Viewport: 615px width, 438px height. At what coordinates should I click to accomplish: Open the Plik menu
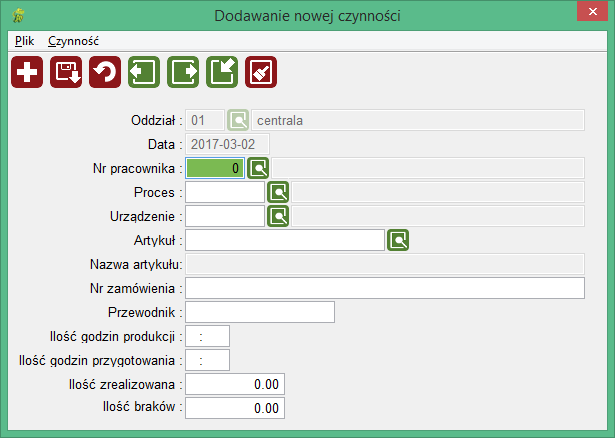[25, 42]
